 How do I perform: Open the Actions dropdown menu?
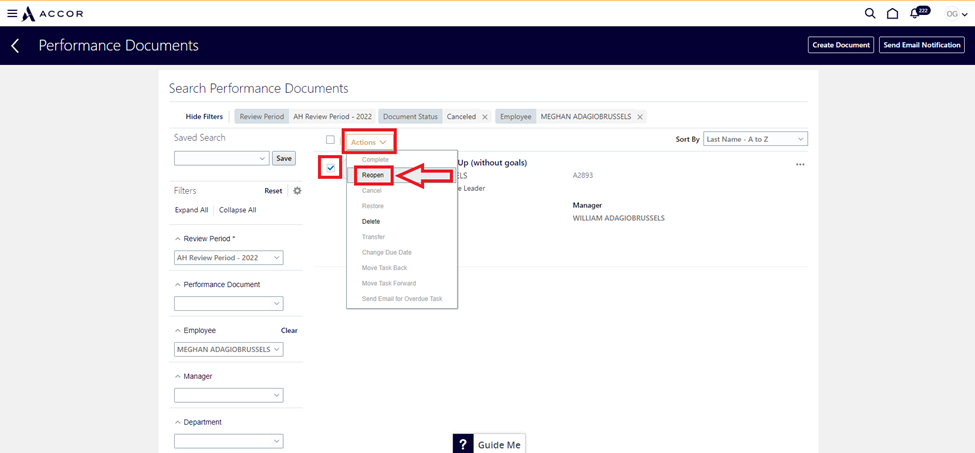click(369, 142)
